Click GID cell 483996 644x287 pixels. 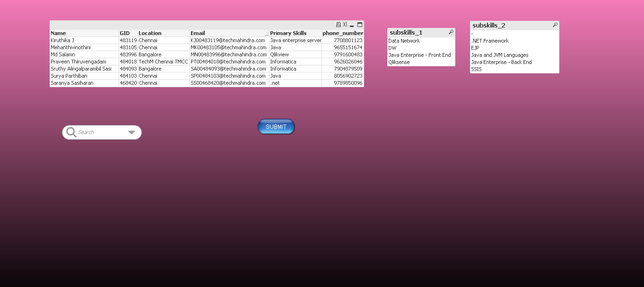pos(128,54)
